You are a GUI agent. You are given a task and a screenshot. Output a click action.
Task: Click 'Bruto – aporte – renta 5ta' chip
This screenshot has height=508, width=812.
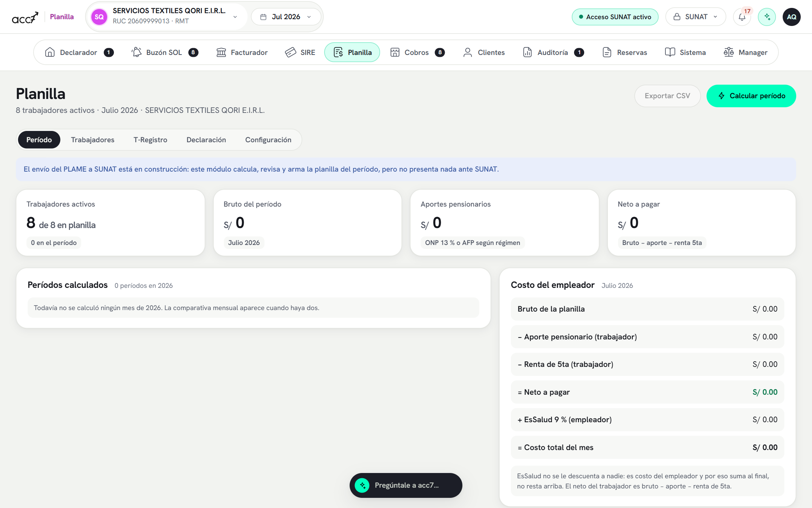tap(662, 243)
